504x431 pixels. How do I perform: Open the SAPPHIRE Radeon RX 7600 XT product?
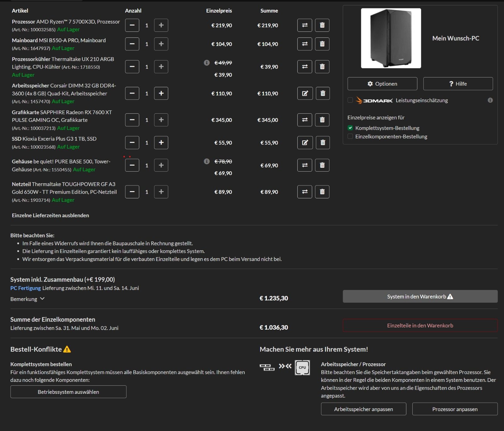pyautogui.click(x=62, y=116)
